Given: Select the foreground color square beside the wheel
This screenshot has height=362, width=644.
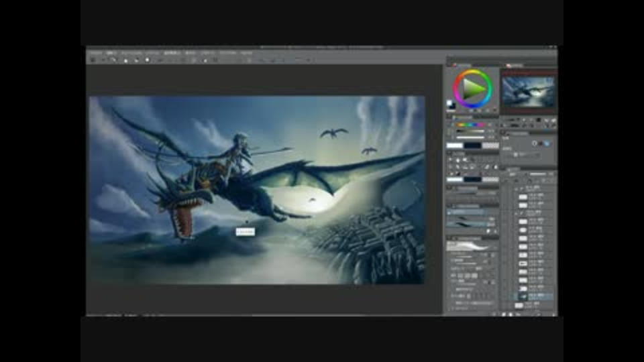Looking at the screenshot, I should pos(449,103).
